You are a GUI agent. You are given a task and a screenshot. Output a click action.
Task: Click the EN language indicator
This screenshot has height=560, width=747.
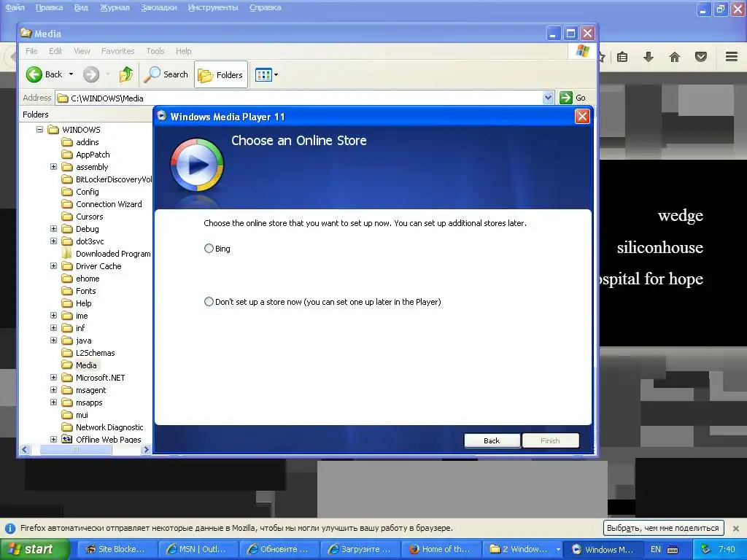tap(656, 549)
